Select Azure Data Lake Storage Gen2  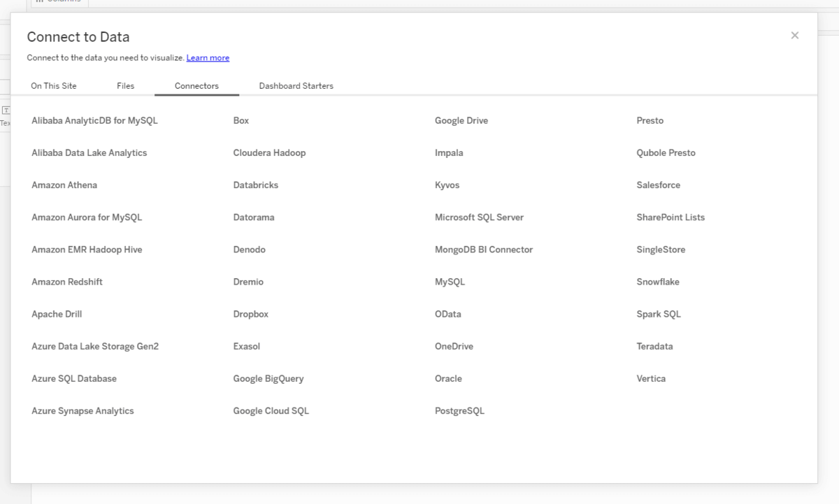pyautogui.click(x=95, y=346)
